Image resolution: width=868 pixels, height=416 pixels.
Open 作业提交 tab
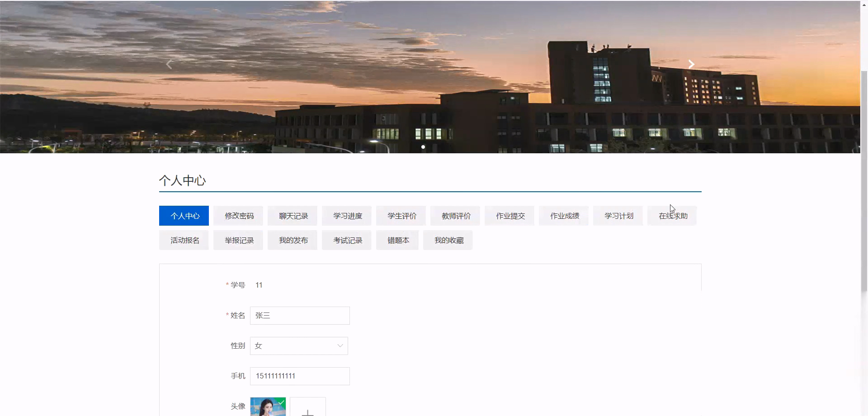(x=509, y=216)
